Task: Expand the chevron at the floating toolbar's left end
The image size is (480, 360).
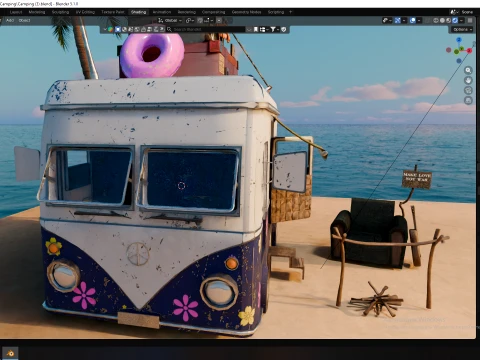Action: (x=105, y=29)
